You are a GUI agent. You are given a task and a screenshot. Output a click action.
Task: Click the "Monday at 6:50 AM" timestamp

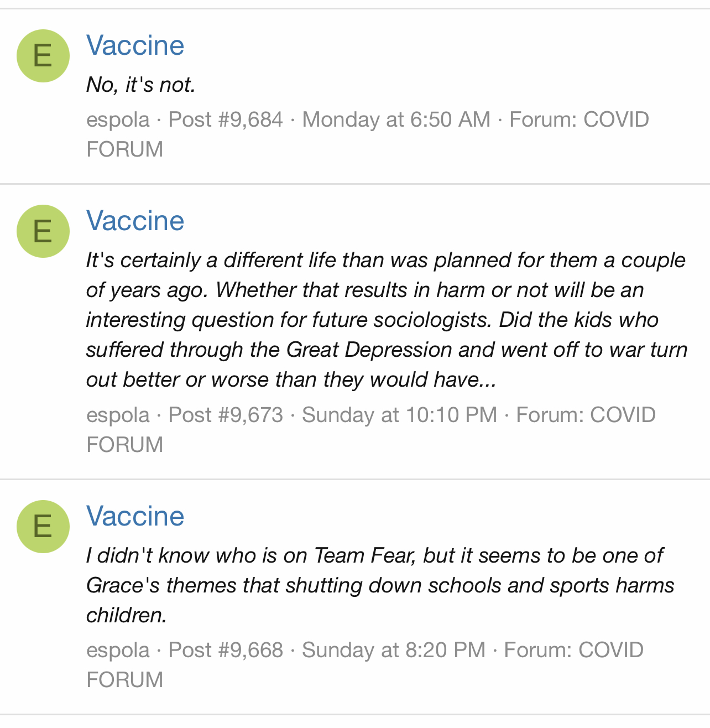pos(396,119)
